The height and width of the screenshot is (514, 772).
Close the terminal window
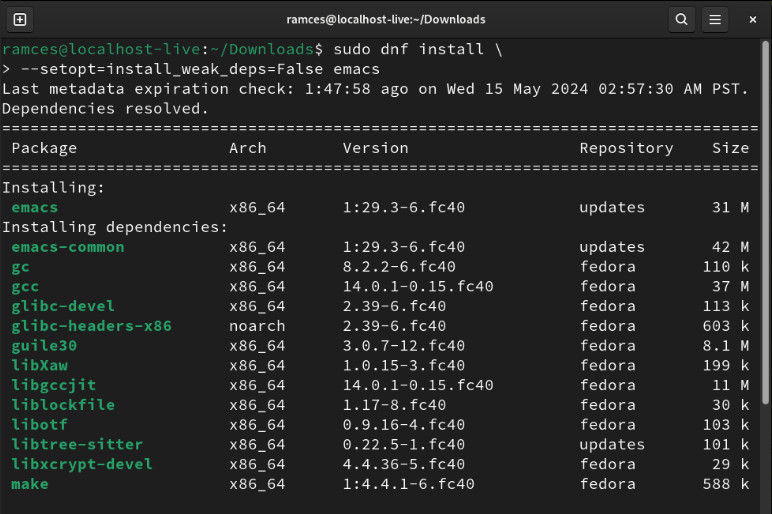coord(753,20)
